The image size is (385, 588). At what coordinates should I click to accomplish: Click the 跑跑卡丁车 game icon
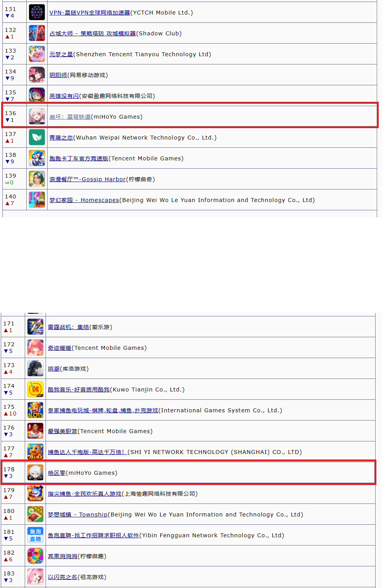point(37,158)
